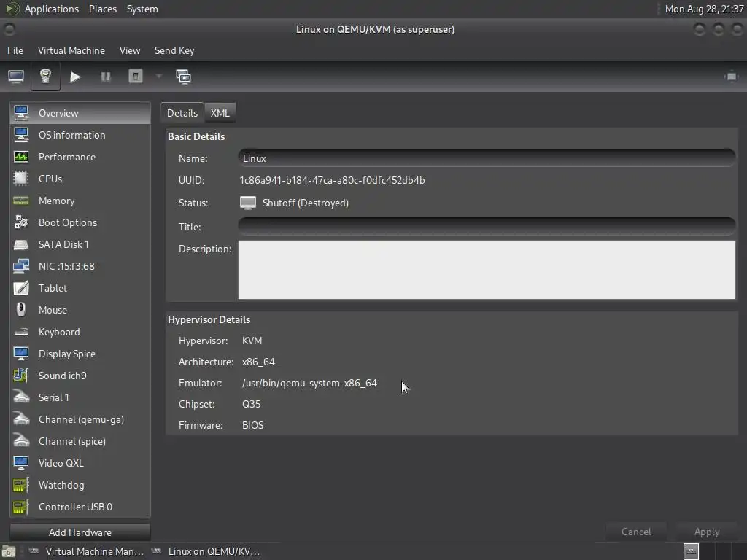Toggle fullscreen icon at toolbar right
This screenshot has height=560, width=747.
click(731, 76)
